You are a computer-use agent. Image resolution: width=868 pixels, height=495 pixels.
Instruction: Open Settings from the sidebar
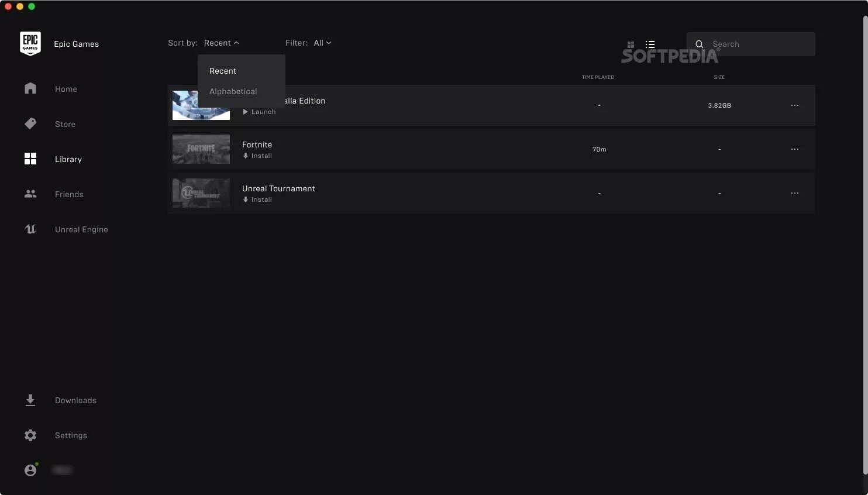pos(71,435)
